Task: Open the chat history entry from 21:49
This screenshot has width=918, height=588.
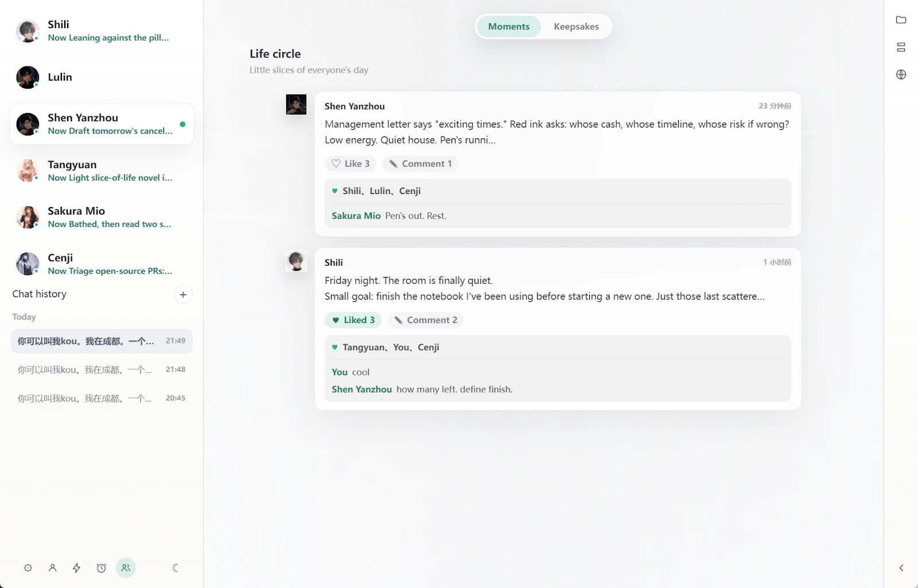Action: (x=102, y=341)
